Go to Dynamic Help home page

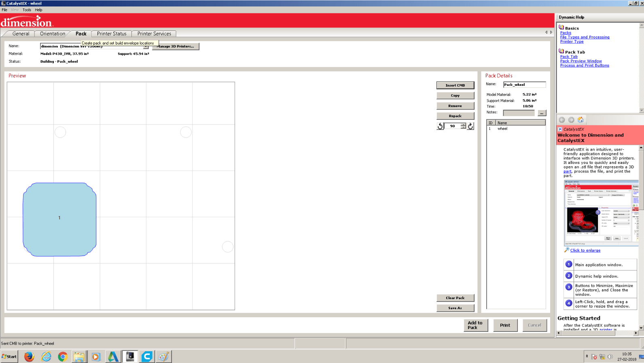tap(580, 120)
